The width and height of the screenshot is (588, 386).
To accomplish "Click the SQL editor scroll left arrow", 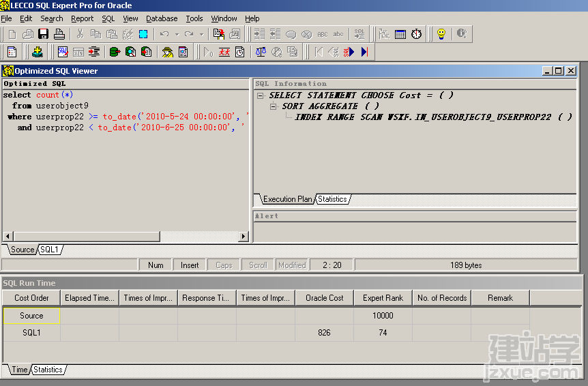I will (x=8, y=237).
